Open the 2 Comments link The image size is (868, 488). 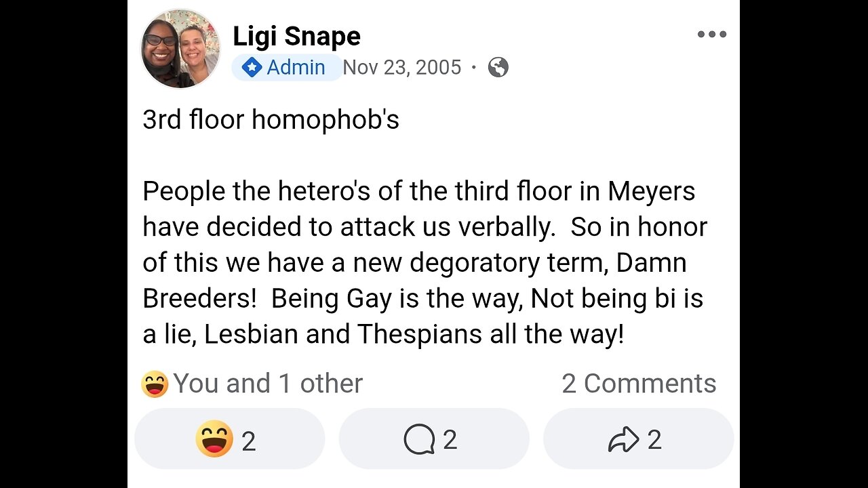[x=638, y=384]
